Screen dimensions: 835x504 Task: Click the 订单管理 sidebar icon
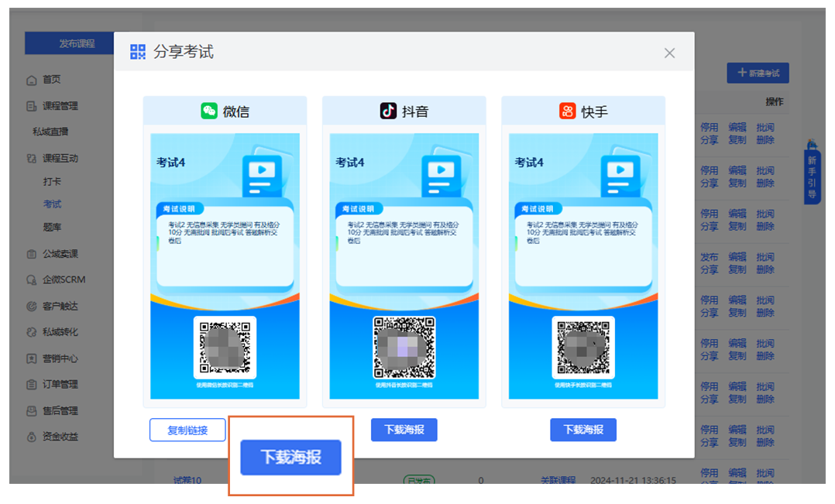(32, 385)
